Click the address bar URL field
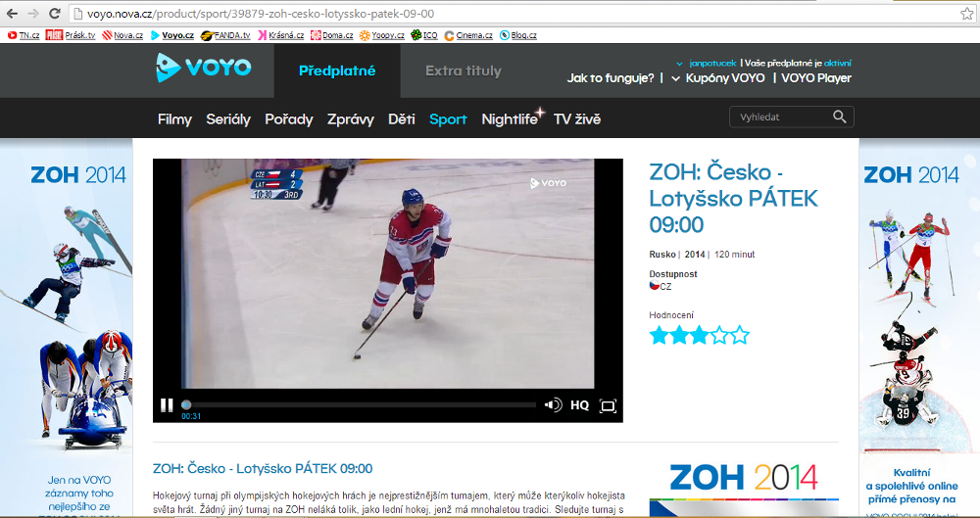 tap(513, 13)
